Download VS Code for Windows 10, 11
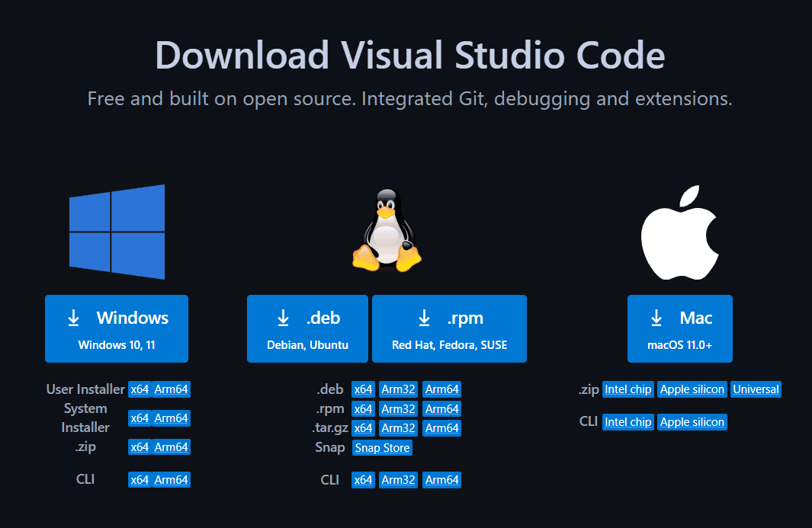812x528 pixels. [117, 328]
